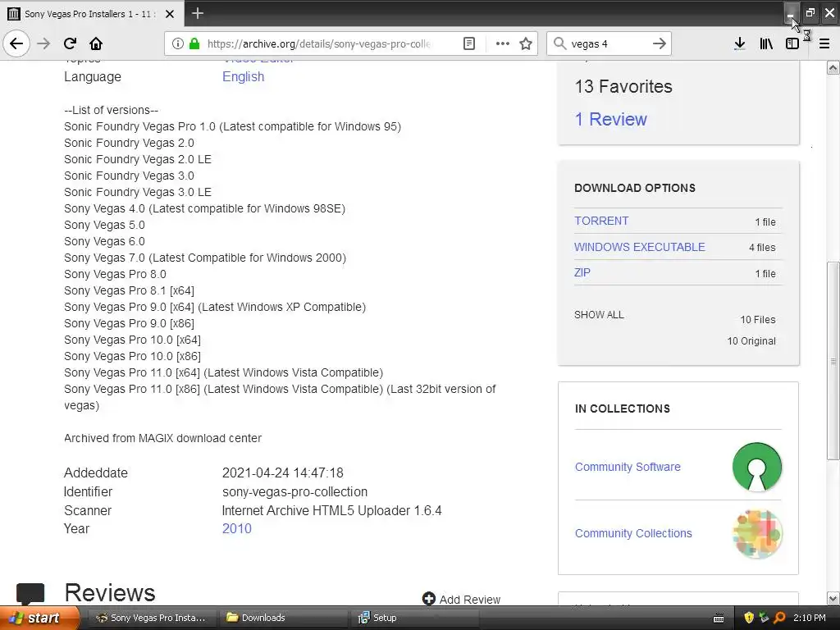Open the 2010 year link
Viewport: 840px width, 630px height.
[237, 528]
